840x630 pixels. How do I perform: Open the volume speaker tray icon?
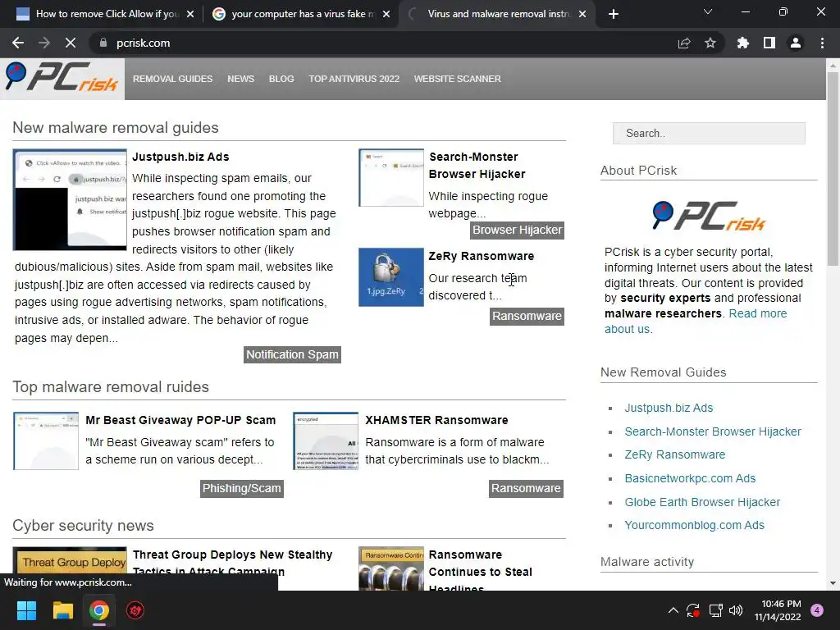736,610
